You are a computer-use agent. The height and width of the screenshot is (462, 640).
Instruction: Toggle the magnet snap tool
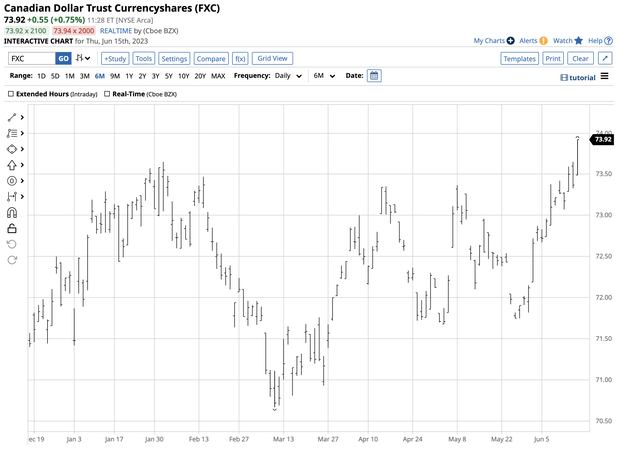pyautogui.click(x=12, y=213)
